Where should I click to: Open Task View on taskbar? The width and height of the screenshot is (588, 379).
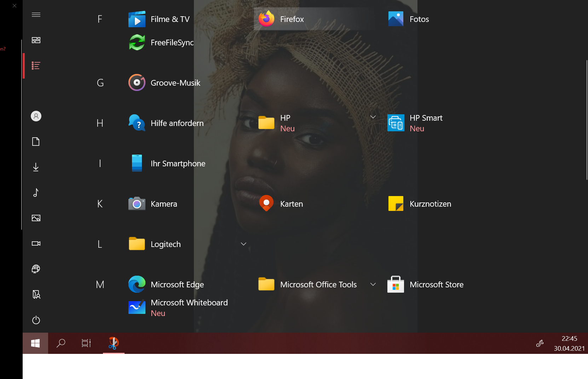click(x=86, y=343)
